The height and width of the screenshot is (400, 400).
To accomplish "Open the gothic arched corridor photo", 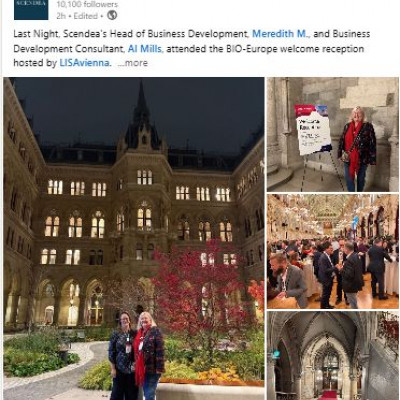I will pyautogui.click(x=333, y=356).
